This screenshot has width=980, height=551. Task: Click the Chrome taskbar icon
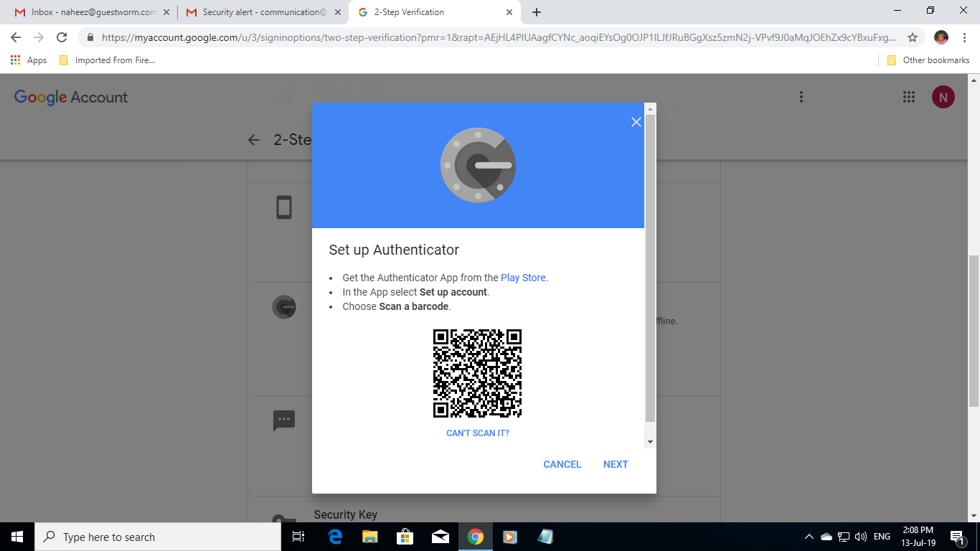(476, 537)
